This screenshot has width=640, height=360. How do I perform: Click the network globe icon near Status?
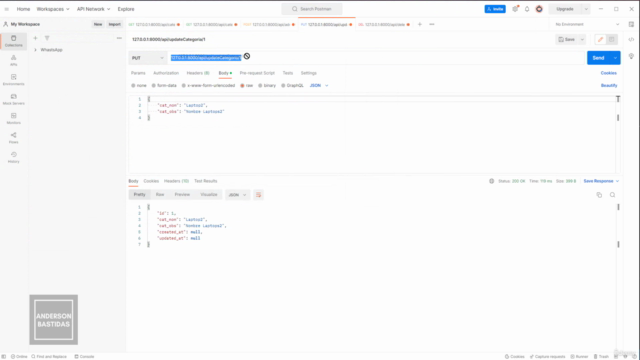(x=491, y=181)
